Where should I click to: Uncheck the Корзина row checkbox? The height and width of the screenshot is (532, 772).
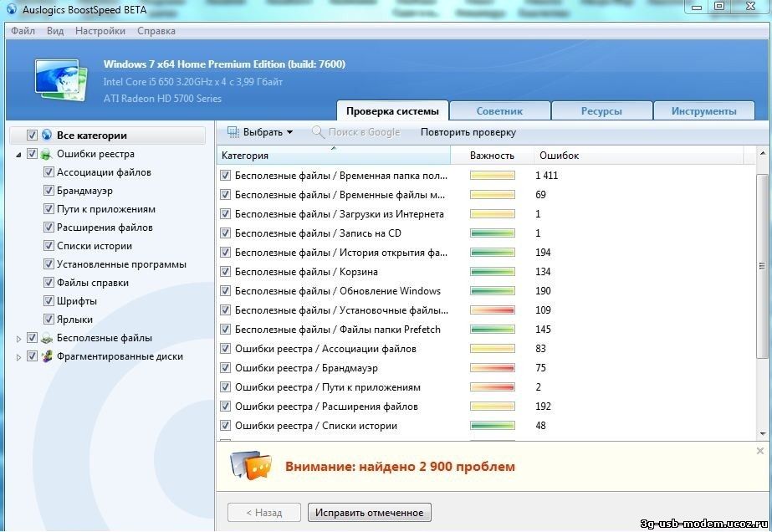225,271
